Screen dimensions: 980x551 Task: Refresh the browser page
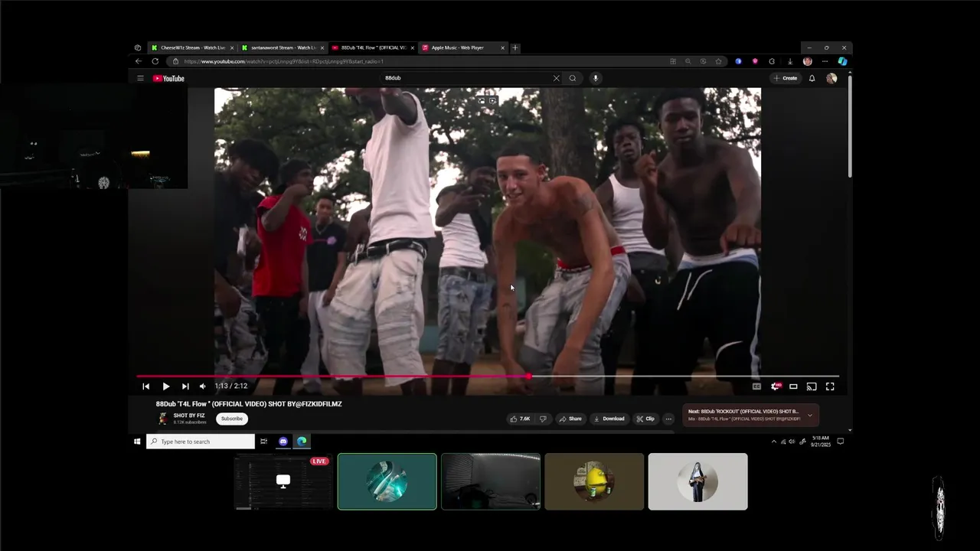[155, 61]
